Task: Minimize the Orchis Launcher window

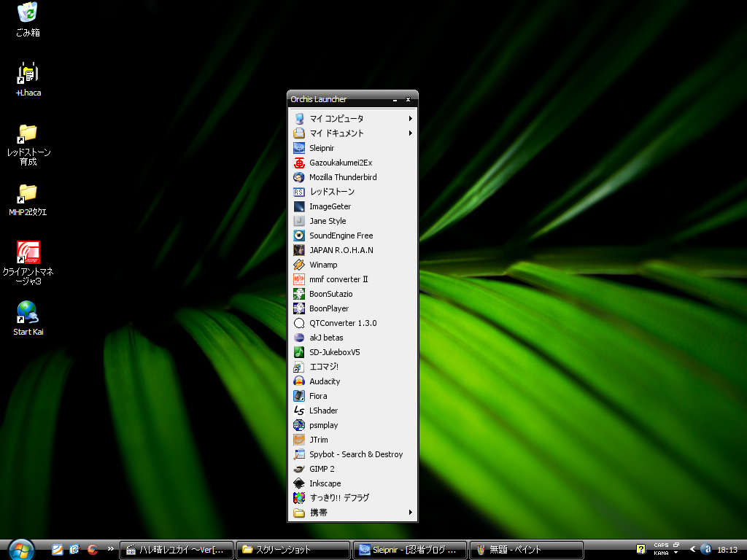Action: (x=395, y=99)
